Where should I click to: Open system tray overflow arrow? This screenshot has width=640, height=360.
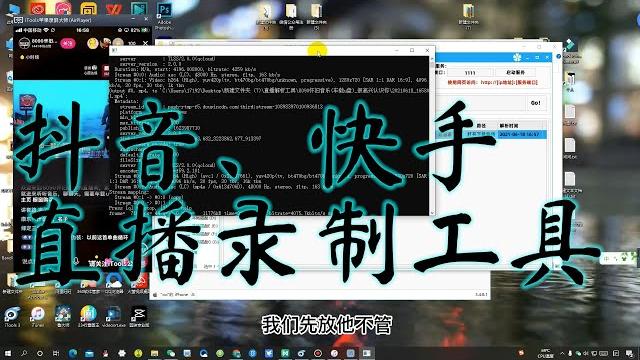(562, 353)
